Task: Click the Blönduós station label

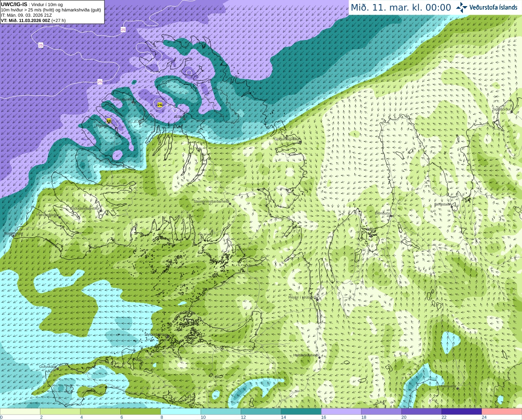Action: (383, 213)
